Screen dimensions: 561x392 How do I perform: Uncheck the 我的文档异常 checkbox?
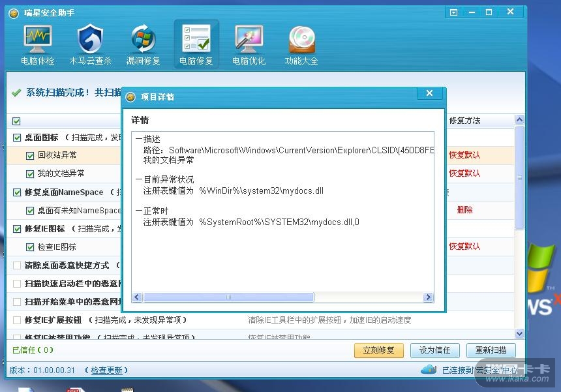pyautogui.click(x=30, y=174)
